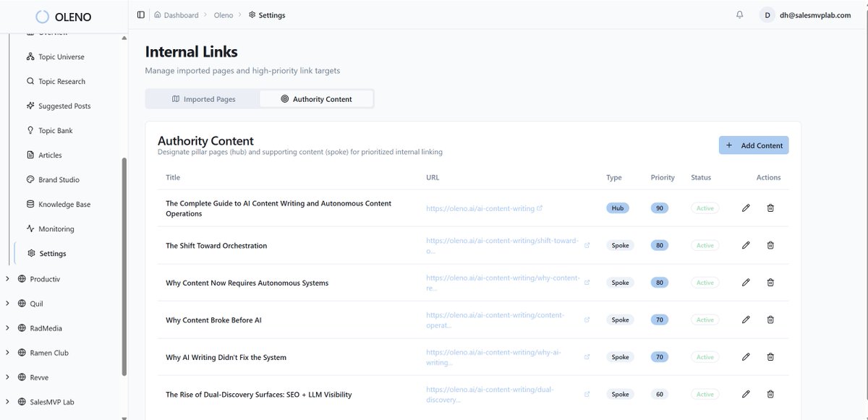Delete The Complete Guide to AI Content row

(770, 208)
